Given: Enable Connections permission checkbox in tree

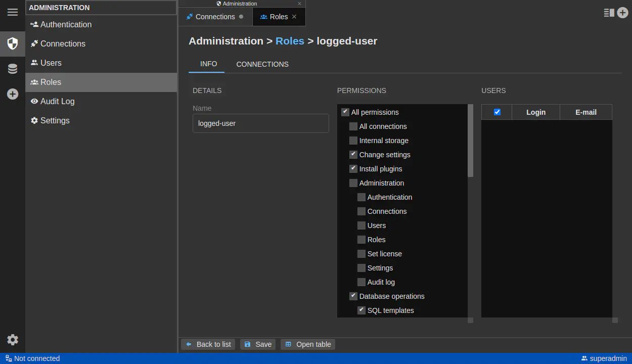Looking at the screenshot, I should (362, 211).
